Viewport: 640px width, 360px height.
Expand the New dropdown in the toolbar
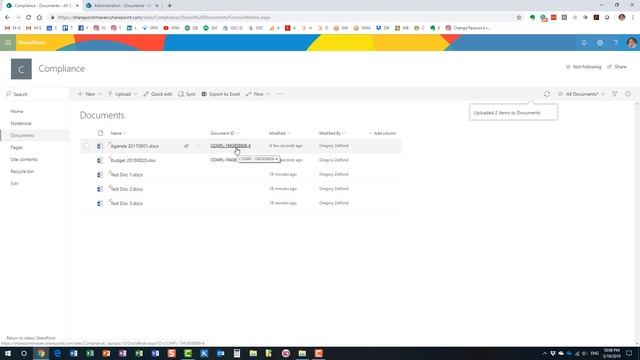pyautogui.click(x=89, y=94)
